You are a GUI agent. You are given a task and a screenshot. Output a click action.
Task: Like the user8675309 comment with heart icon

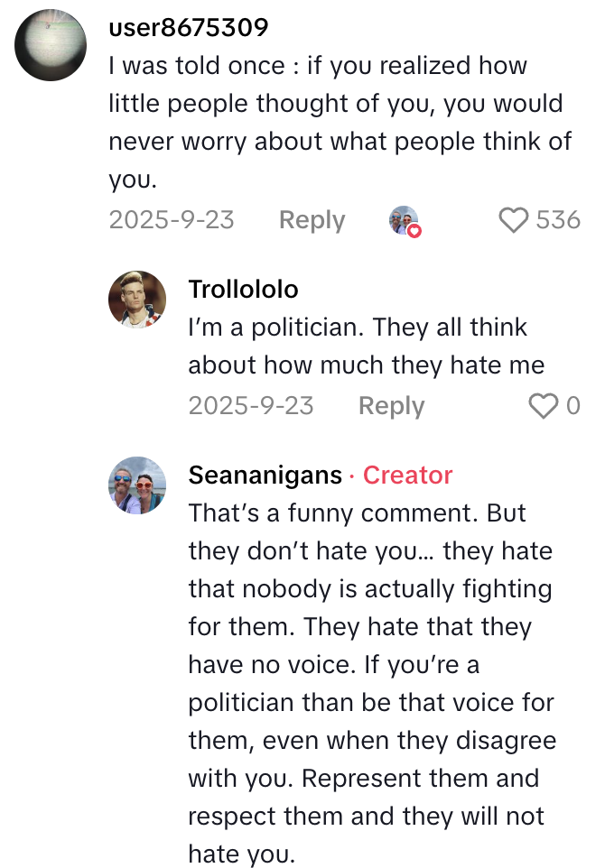(x=514, y=220)
